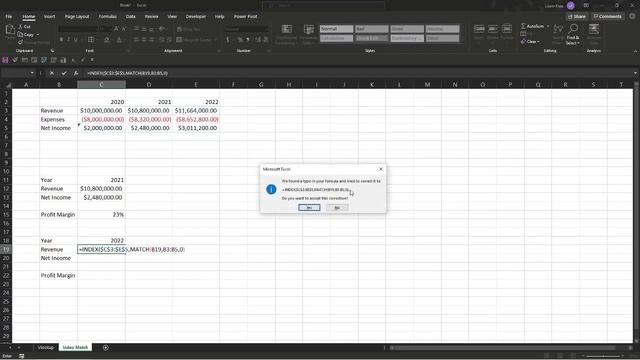
Task: Toggle Bold formatting
Action: 61,40
